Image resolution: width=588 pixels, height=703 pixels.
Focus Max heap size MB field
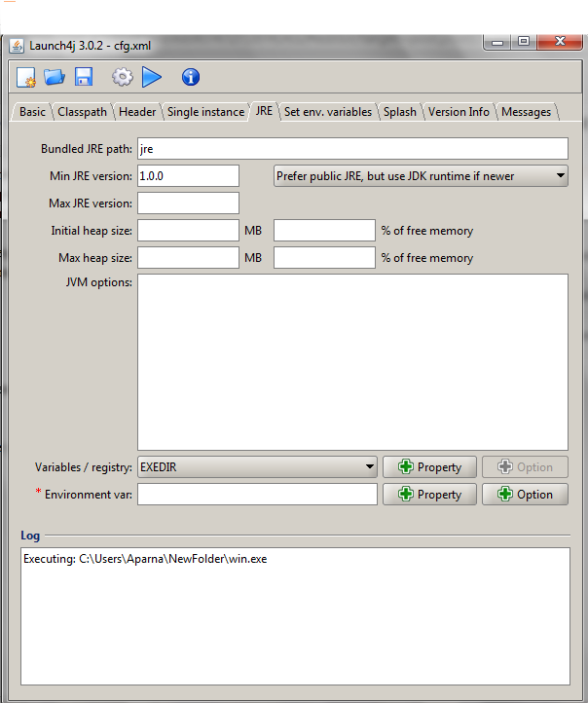[188, 258]
